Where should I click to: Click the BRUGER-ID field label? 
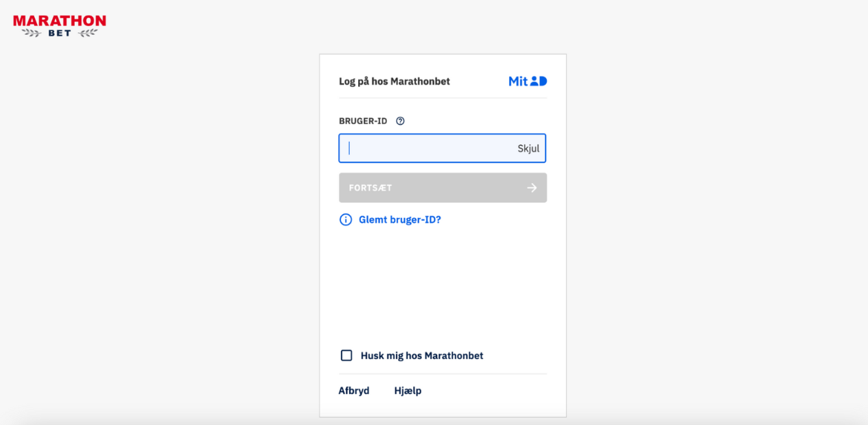click(363, 121)
